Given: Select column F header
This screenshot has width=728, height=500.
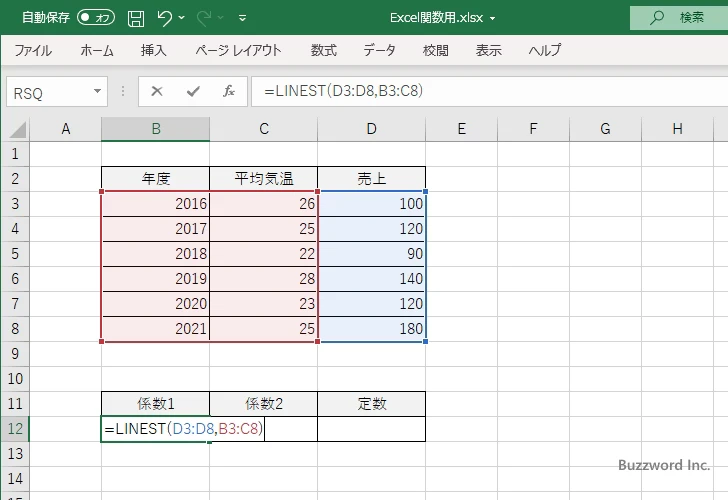Looking at the screenshot, I should click(533, 129).
